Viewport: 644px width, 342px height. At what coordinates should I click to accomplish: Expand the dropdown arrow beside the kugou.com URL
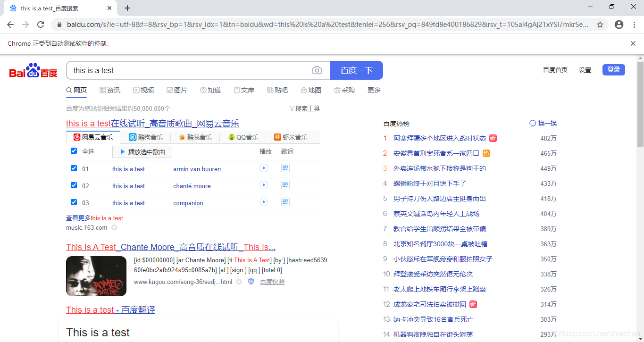pyautogui.click(x=239, y=282)
